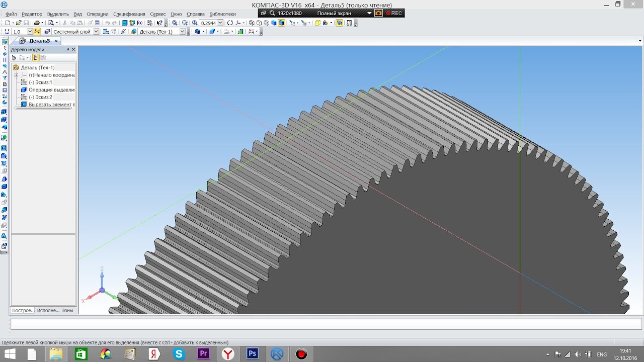The image size is (644, 362).
Task: Open the Полный экран recorder dropdown
Action: 370,13
